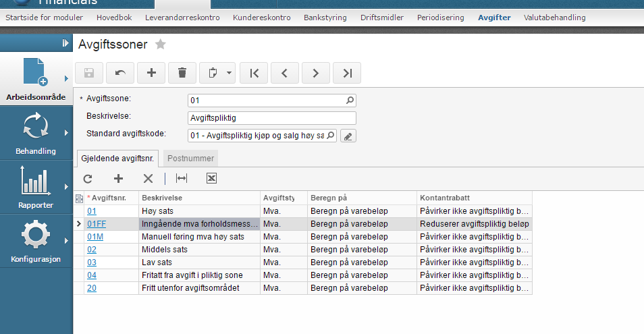Edit the standard avgiftskode with pencil
The image size is (644, 334).
click(348, 136)
